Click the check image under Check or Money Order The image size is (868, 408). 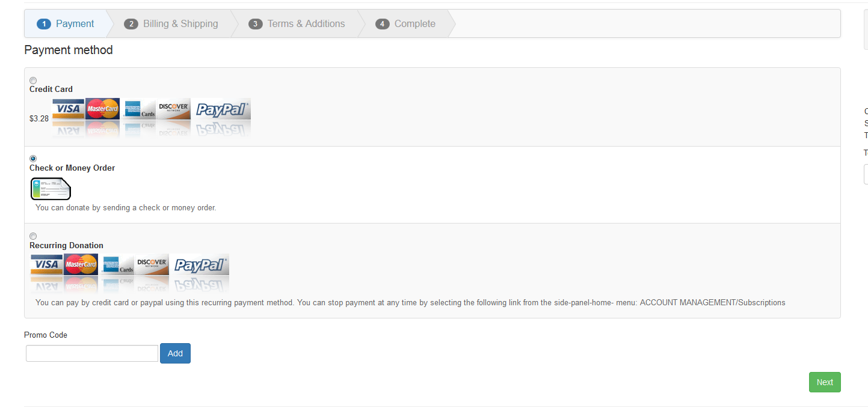tap(51, 189)
